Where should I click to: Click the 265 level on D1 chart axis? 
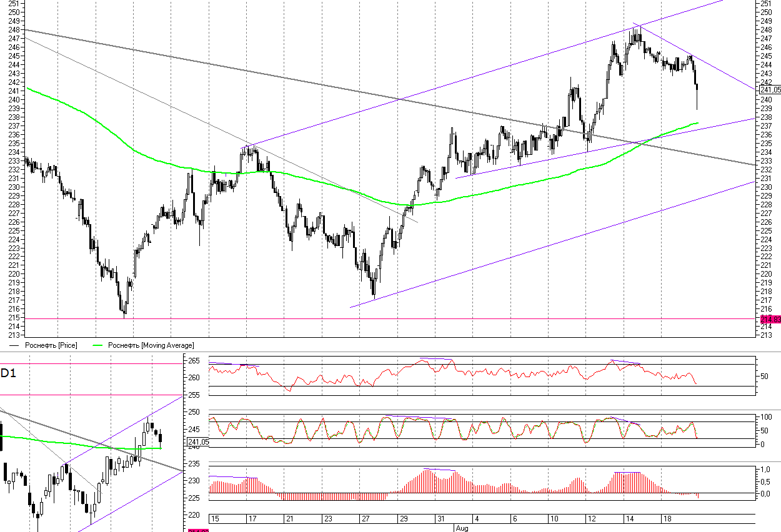194,360
